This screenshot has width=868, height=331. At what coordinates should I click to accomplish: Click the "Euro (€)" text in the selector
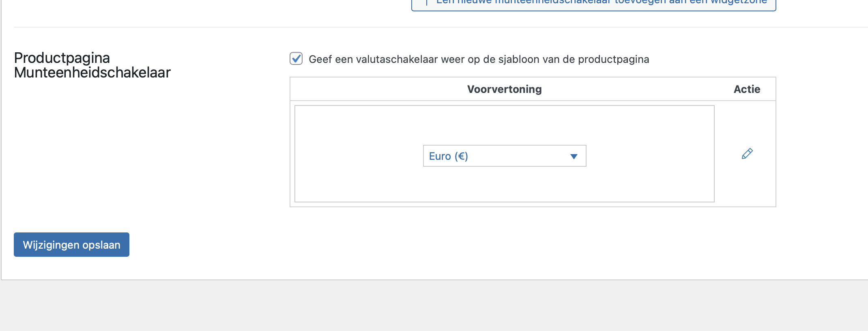(x=448, y=156)
